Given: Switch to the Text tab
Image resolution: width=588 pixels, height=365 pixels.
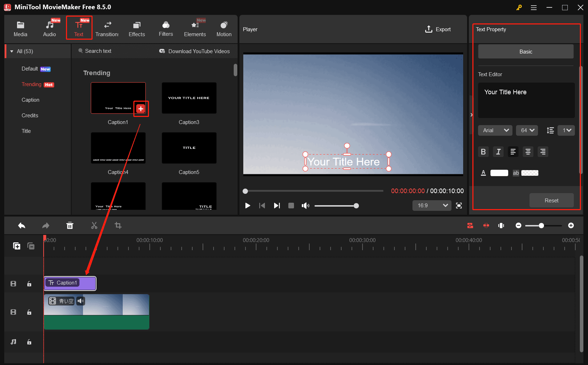Looking at the screenshot, I should click(x=79, y=28).
